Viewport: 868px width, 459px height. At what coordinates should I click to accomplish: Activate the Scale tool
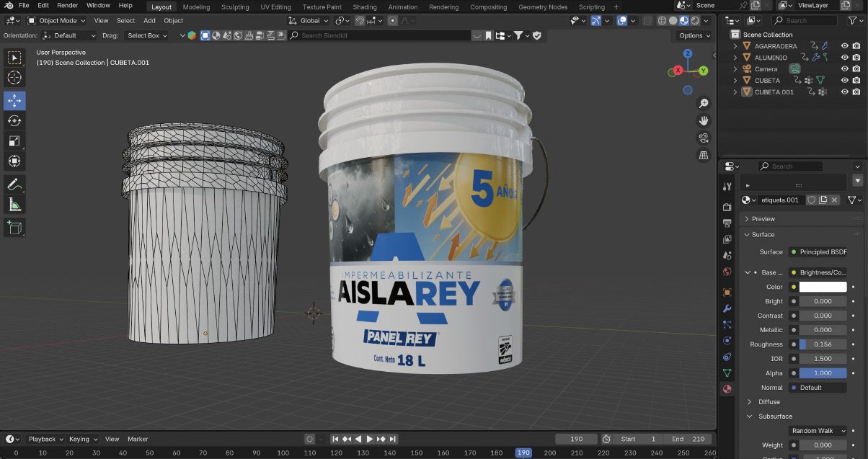pyautogui.click(x=14, y=141)
